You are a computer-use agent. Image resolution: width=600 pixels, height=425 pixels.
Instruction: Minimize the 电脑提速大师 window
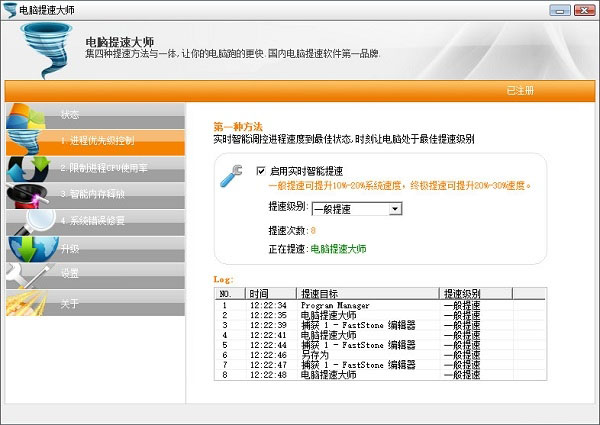point(560,10)
